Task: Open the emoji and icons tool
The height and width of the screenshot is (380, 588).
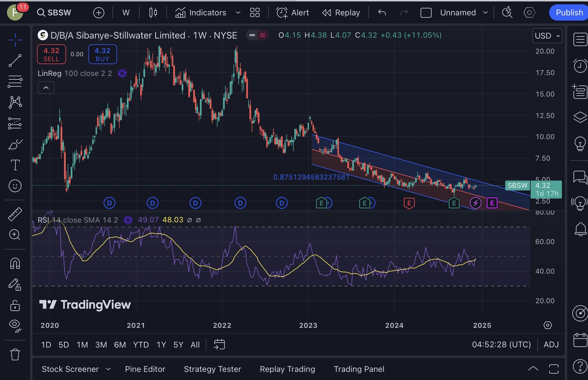Action: pos(15,186)
